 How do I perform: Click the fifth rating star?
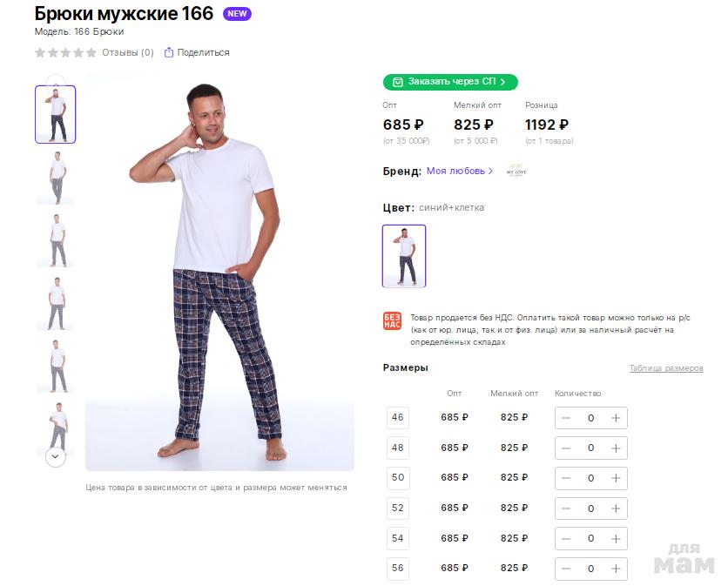[x=91, y=52]
